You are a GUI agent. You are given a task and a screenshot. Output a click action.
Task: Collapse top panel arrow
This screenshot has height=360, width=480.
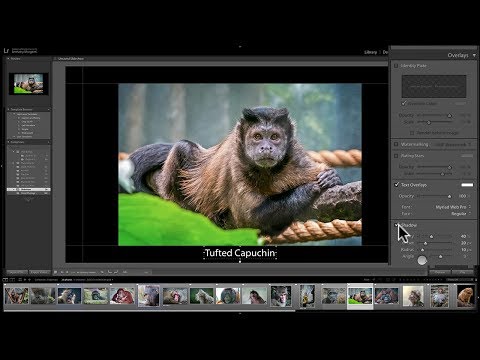click(240, 46)
